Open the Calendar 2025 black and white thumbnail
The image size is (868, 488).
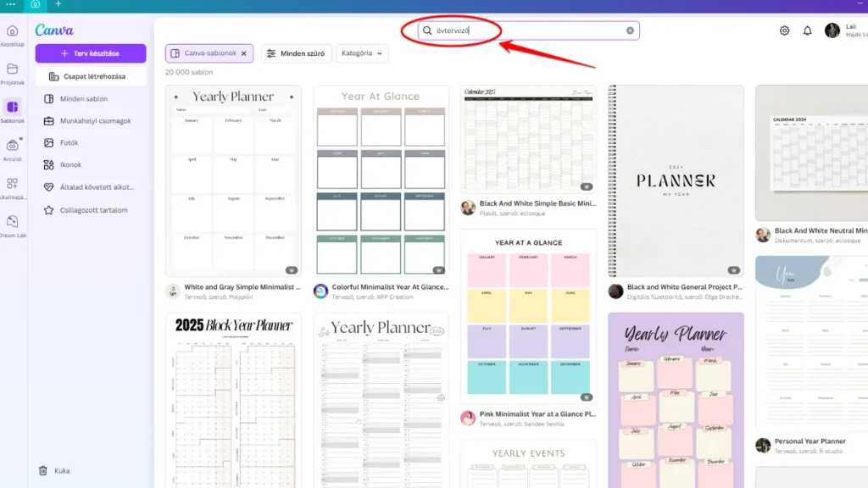coord(528,139)
